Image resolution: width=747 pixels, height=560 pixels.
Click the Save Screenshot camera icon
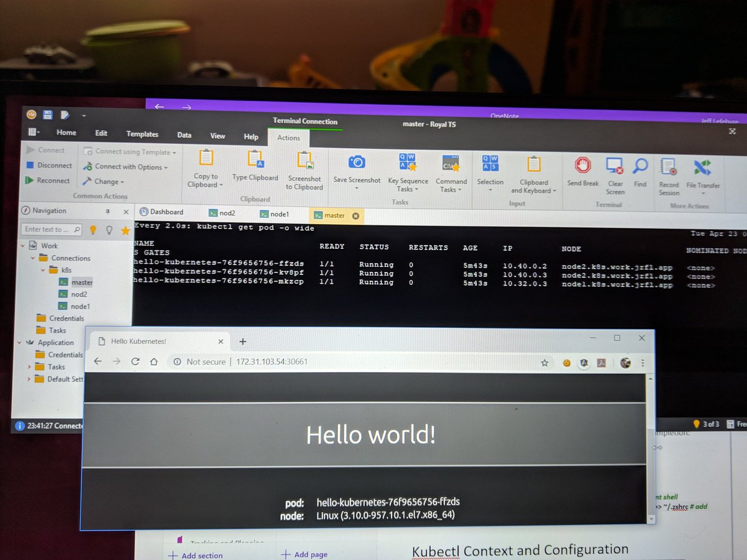point(357,162)
